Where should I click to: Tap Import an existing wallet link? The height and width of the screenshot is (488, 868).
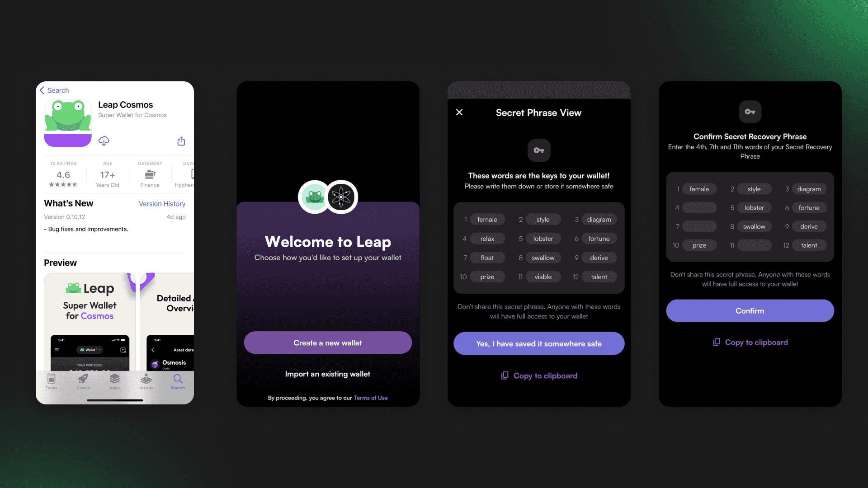pos(327,373)
